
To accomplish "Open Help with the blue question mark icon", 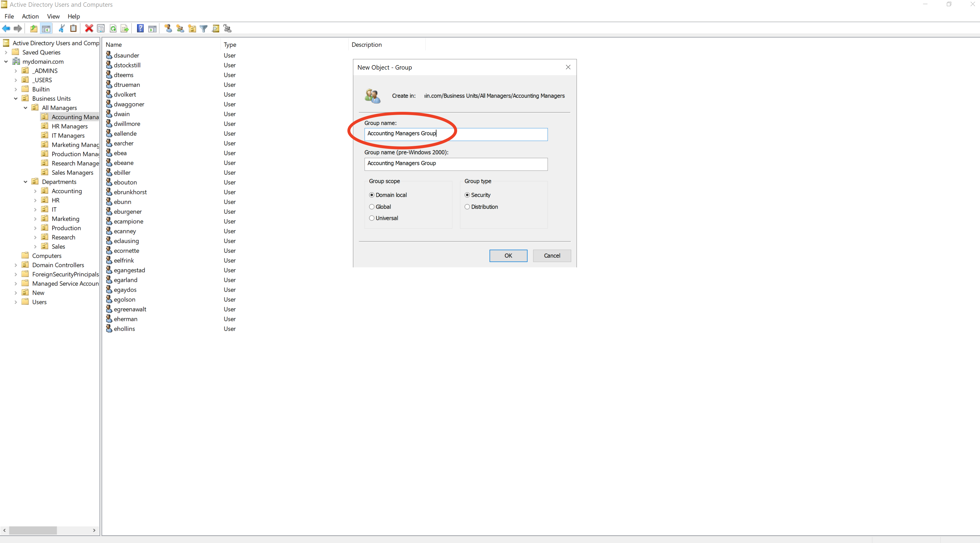I will (140, 28).
